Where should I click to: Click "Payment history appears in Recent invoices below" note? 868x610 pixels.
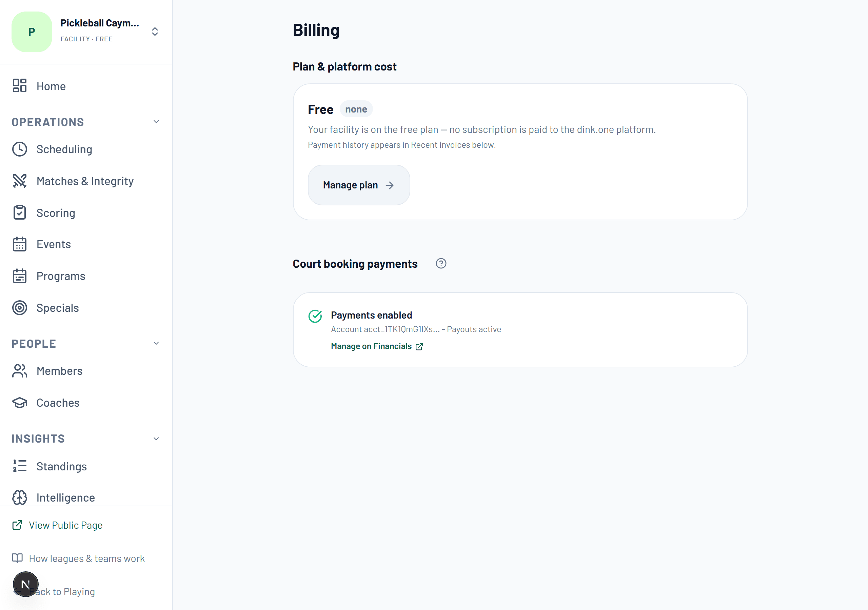[x=401, y=145]
